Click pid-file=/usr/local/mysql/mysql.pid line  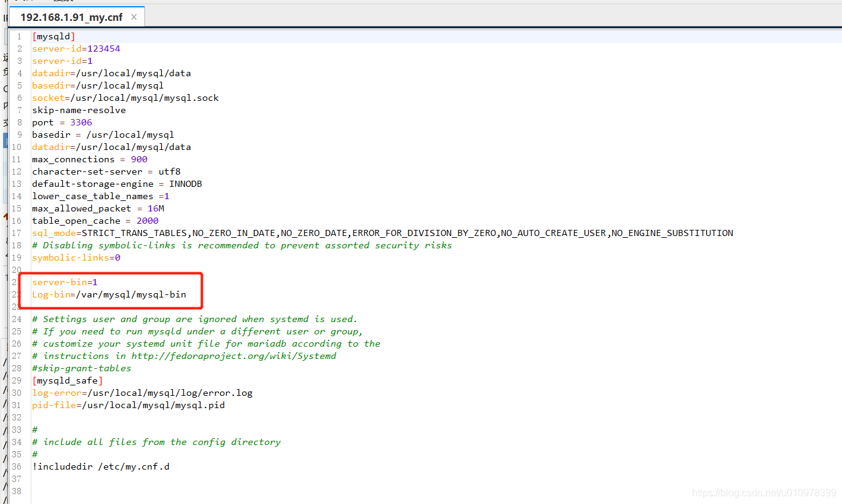(128, 405)
